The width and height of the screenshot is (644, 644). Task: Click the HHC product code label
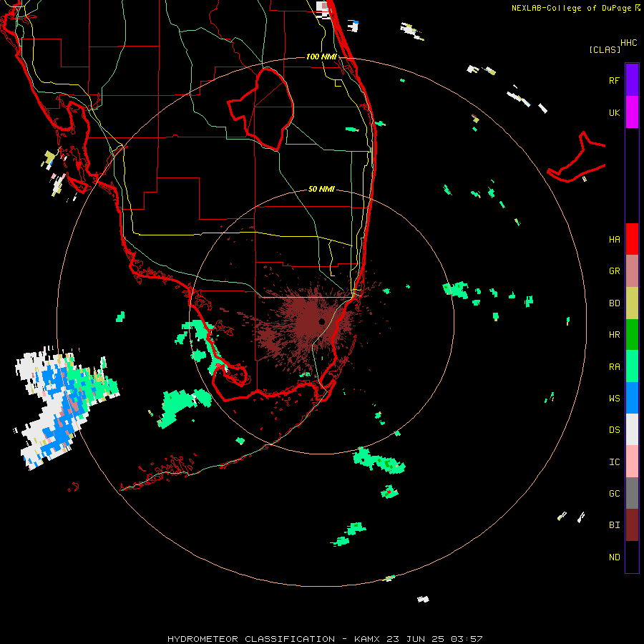pyautogui.click(x=629, y=43)
